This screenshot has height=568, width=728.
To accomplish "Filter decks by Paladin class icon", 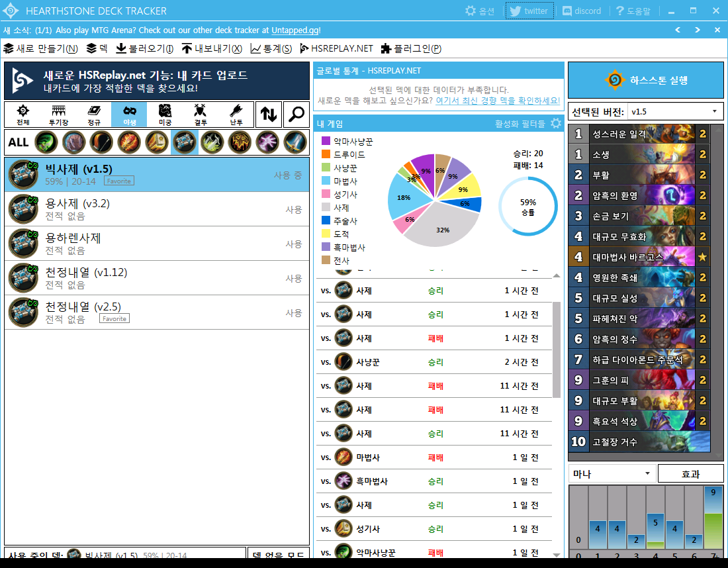I will pos(157,142).
